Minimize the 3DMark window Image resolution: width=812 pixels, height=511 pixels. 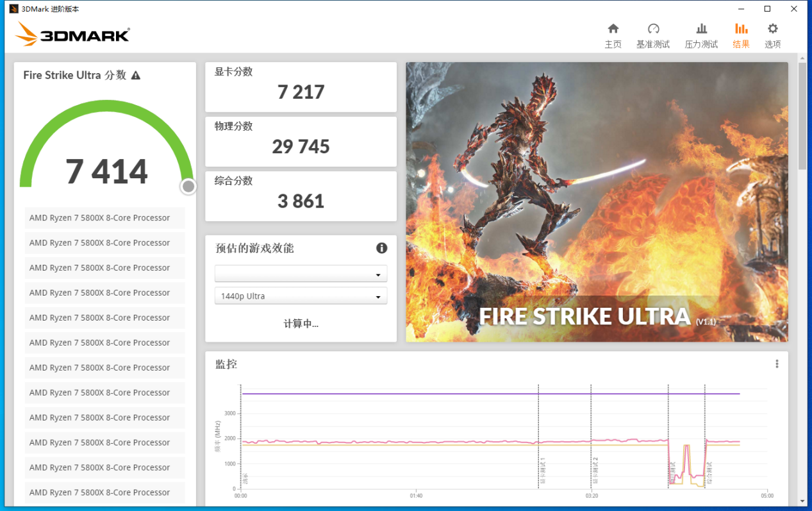point(740,9)
